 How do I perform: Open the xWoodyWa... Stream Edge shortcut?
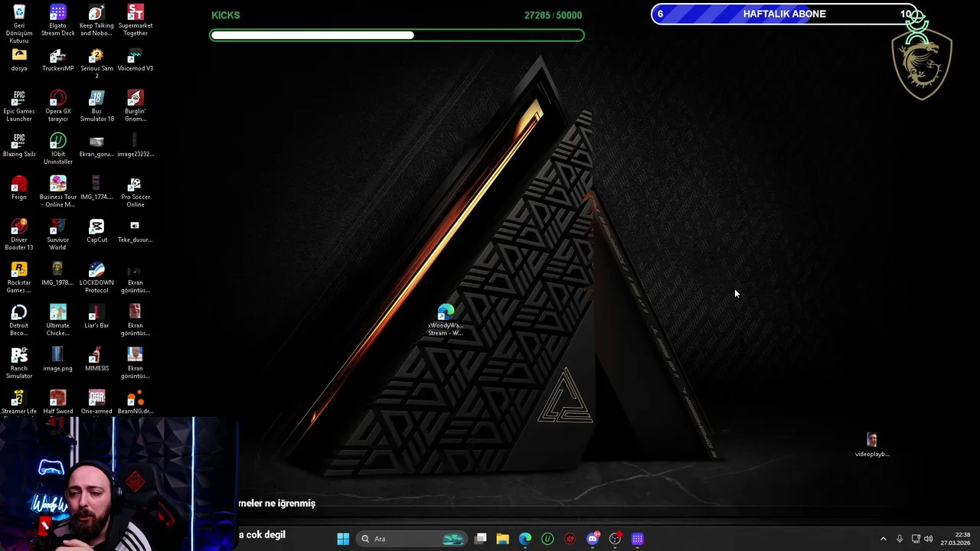tap(446, 321)
